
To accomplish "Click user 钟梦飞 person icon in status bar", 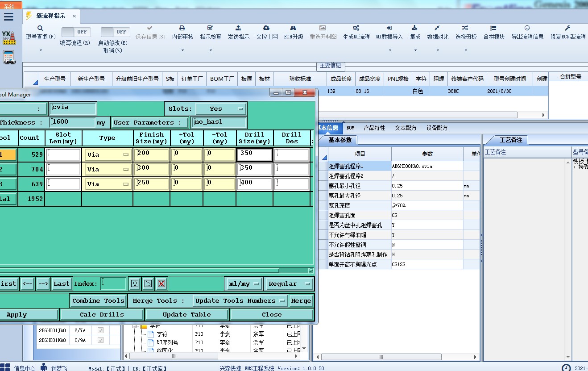I will click(x=44, y=367).
